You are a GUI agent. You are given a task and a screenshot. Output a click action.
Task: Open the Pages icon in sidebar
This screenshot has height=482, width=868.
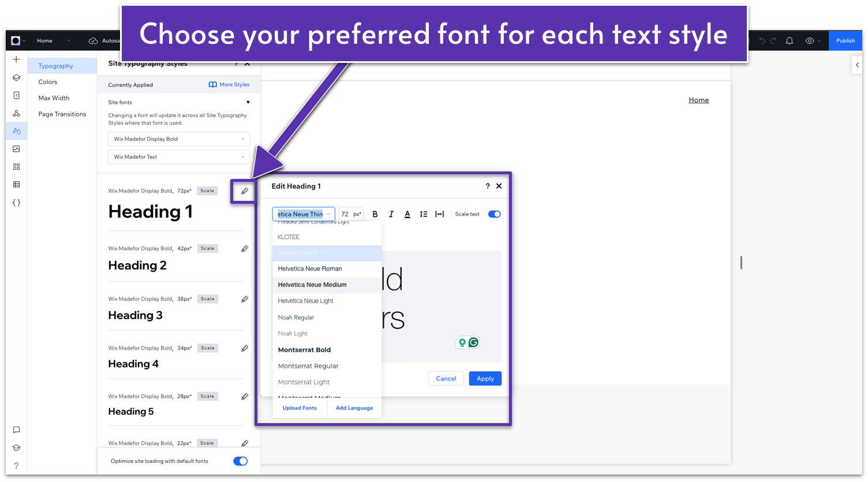(16, 95)
